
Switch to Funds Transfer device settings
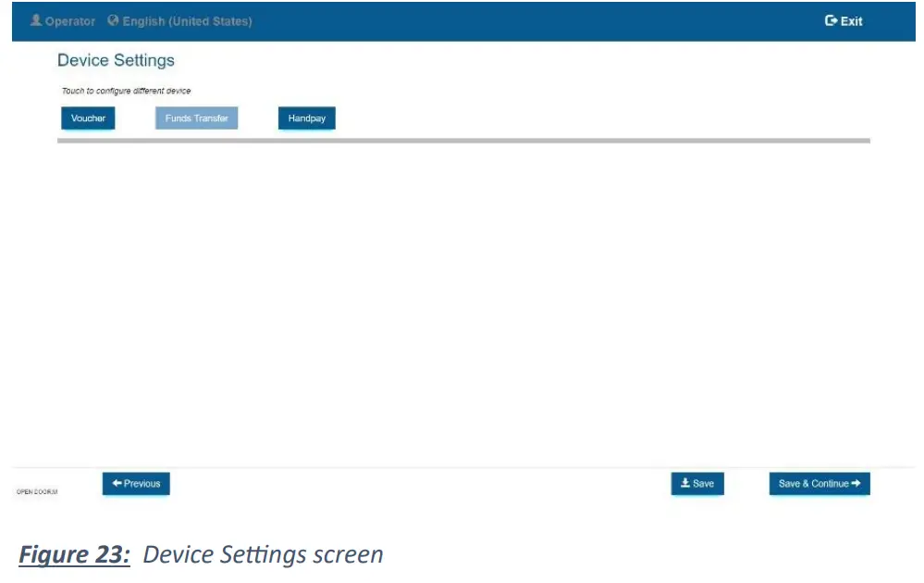(x=196, y=118)
